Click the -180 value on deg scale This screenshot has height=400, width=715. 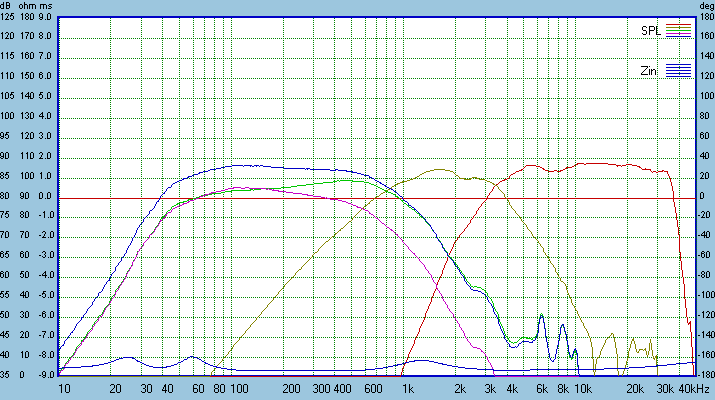pos(705,376)
